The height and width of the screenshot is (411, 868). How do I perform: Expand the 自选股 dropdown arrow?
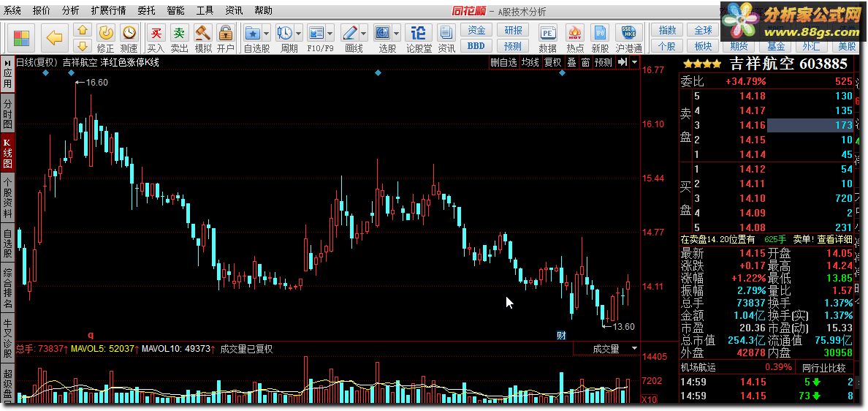(x=266, y=32)
